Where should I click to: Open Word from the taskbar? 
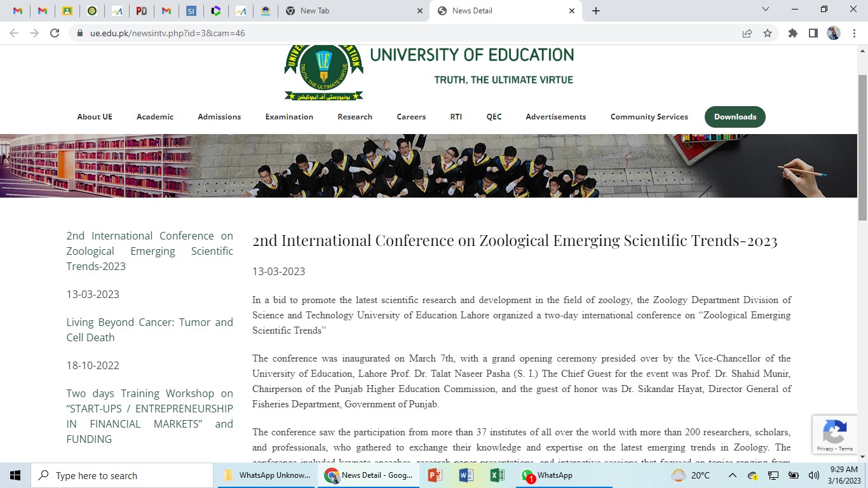[466, 475]
